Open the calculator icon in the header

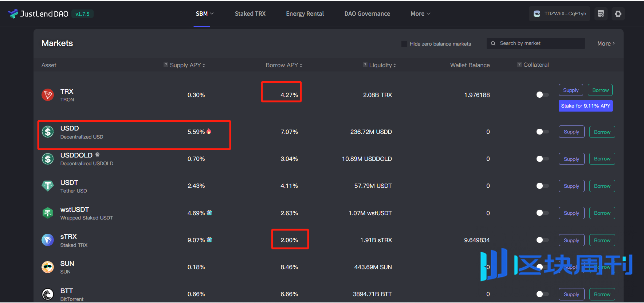tap(601, 14)
